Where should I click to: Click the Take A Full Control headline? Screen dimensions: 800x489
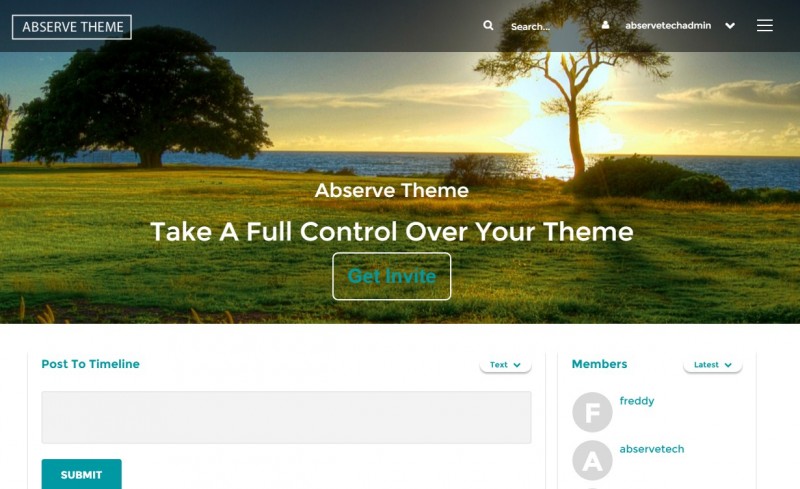click(x=392, y=231)
